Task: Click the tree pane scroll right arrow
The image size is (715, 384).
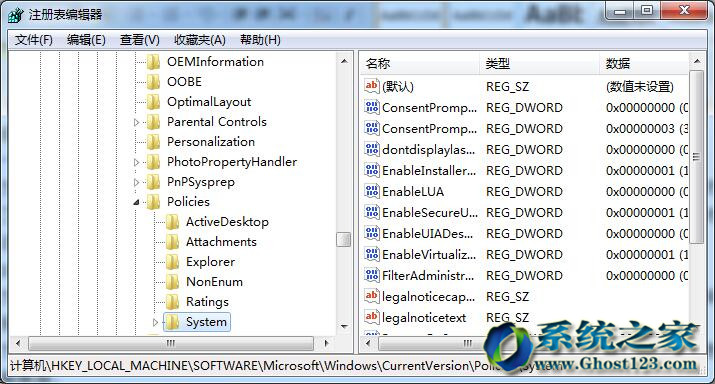Action: click(x=326, y=343)
